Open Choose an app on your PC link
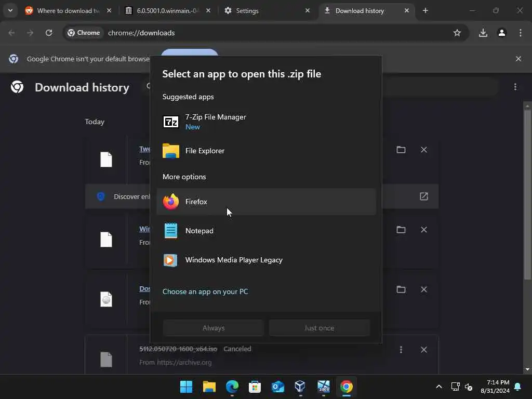This screenshot has height=399, width=532. (x=205, y=291)
